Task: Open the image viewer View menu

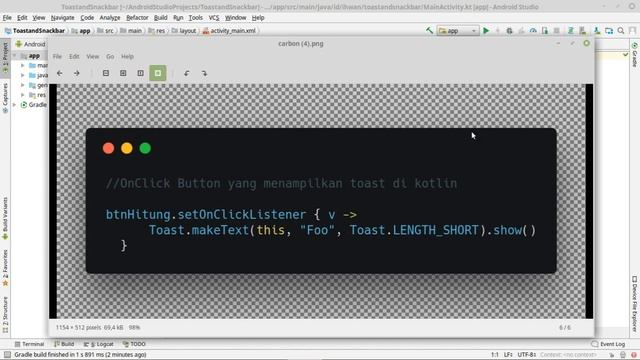Action: pyautogui.click(x=93, y=56)
